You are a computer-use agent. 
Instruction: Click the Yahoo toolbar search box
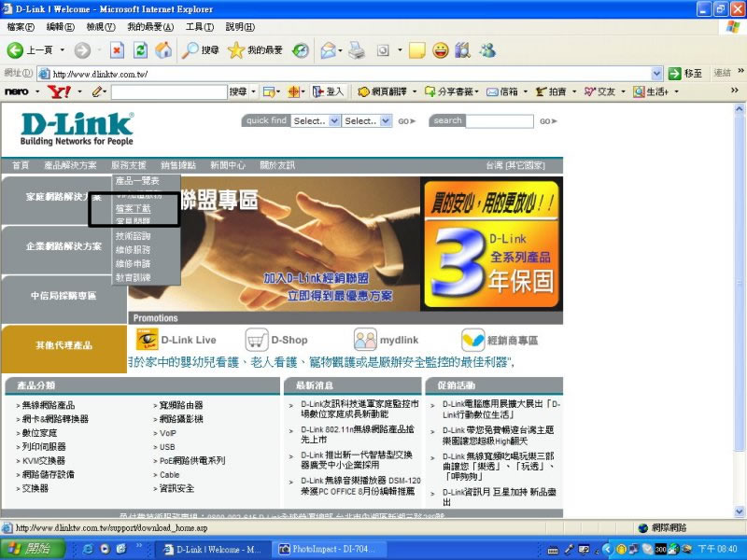pos(169,91)
